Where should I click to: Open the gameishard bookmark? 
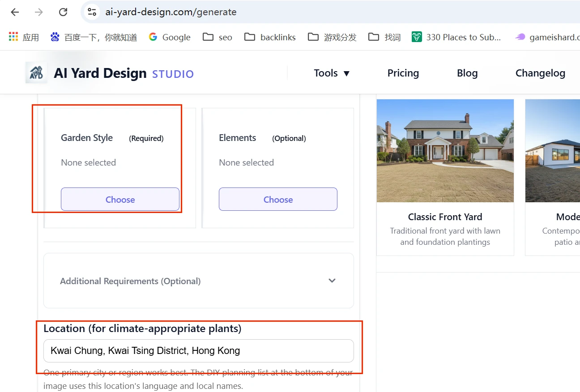point(547,37)
